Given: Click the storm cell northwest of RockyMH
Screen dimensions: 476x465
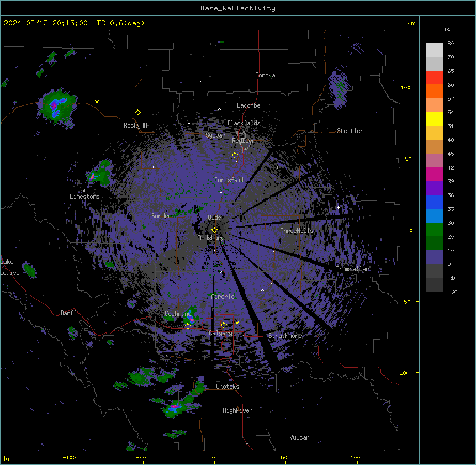Looking at the screenshot, I should pyautogui.click(x=57, y=106).
